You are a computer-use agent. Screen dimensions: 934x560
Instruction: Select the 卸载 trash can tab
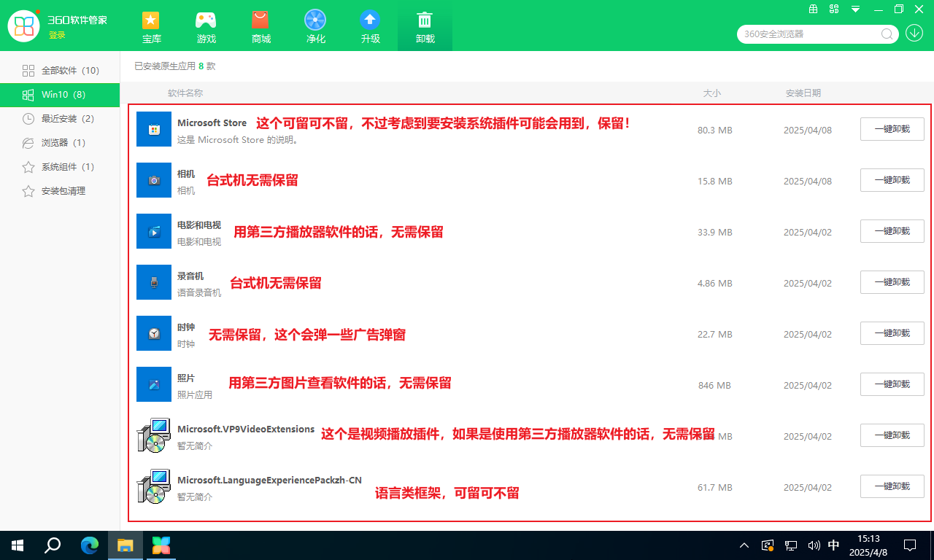click(425, 27)
